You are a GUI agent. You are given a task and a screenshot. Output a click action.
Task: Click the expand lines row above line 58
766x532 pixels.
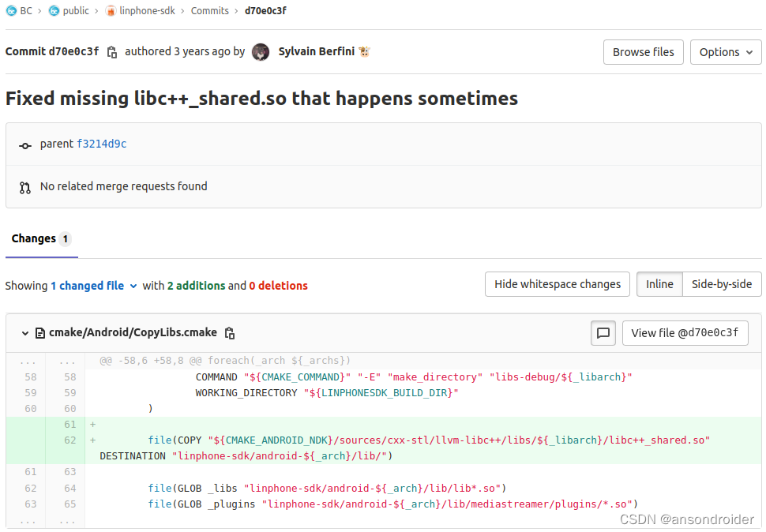[384, 361]
